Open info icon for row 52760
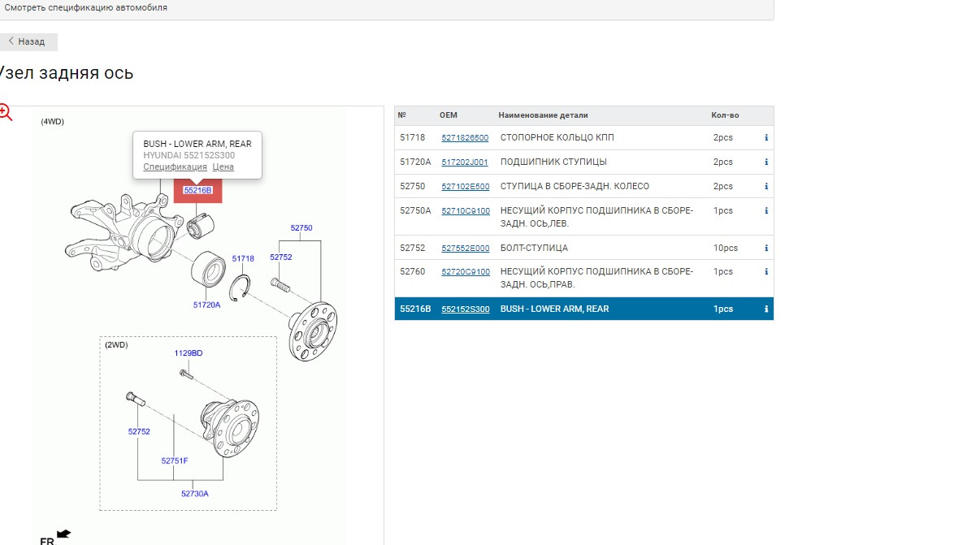The height and width of the screenshot is (545, 980). 766,272
